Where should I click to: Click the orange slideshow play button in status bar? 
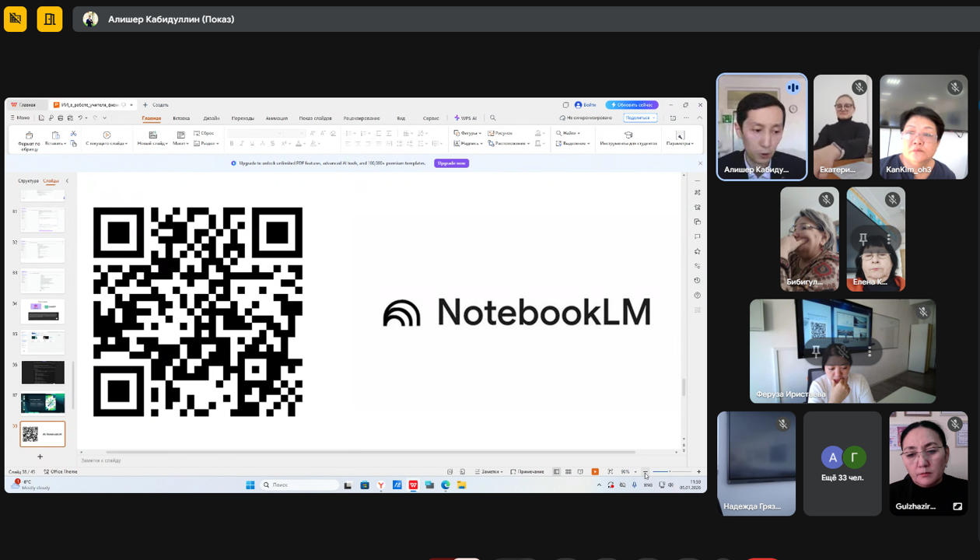[595, 472]
